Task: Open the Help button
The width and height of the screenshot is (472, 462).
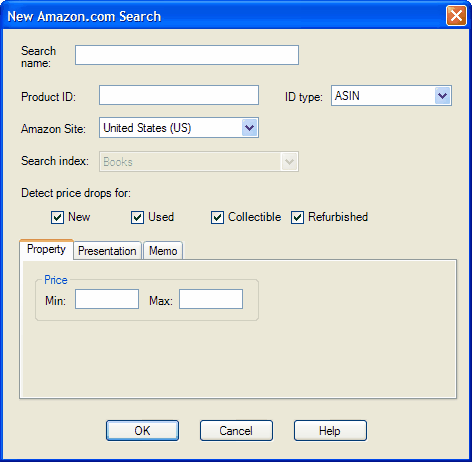Action: pyautogui.click(x=330, y=431)
